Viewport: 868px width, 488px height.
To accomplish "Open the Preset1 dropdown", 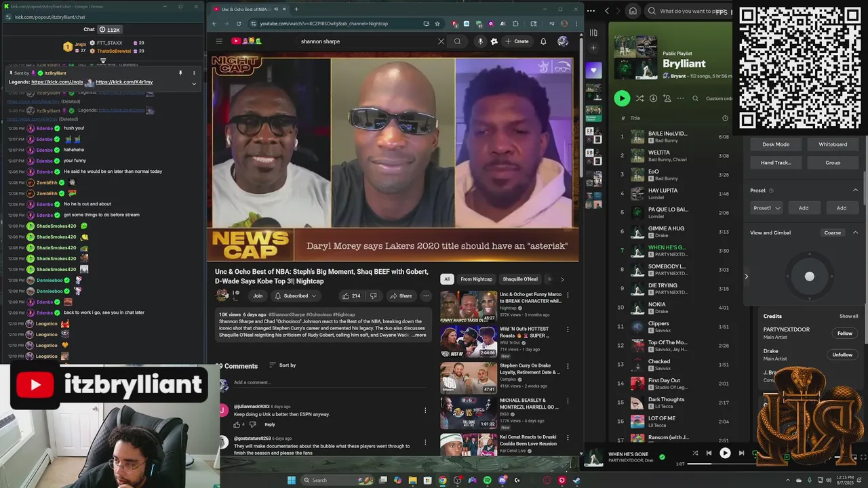I will 767,208.
